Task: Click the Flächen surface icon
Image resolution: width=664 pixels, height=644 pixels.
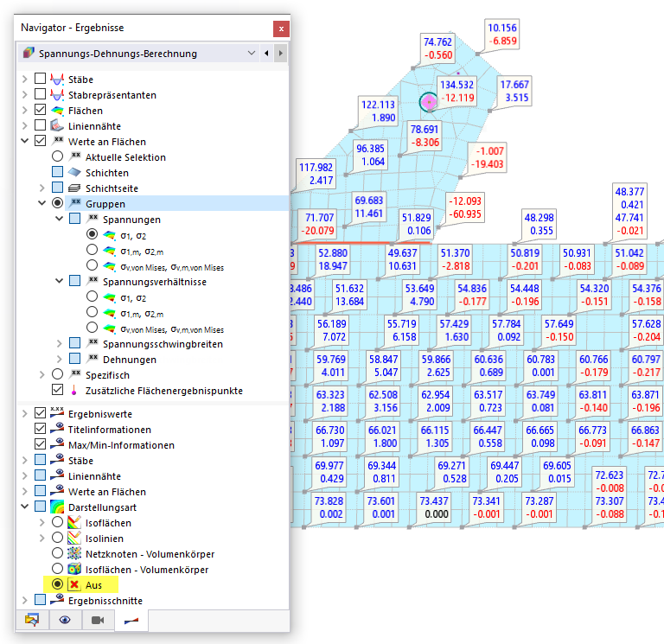Action: pos(57,111)
